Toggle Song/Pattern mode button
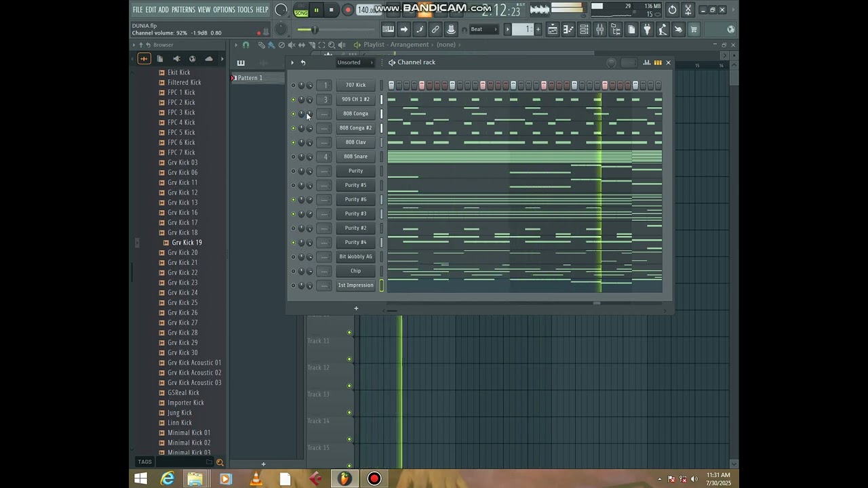868x488 pixels. (301, 9)
